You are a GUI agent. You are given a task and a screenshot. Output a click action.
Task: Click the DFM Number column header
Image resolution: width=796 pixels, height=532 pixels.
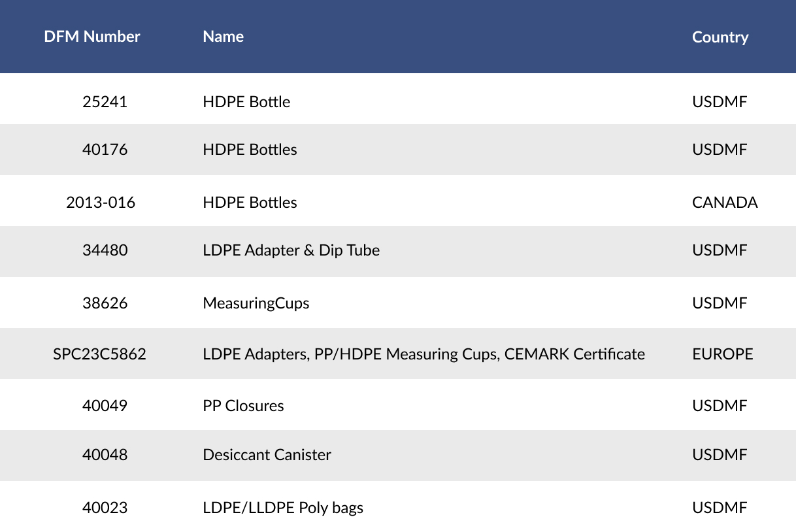(x=92, y=37)
